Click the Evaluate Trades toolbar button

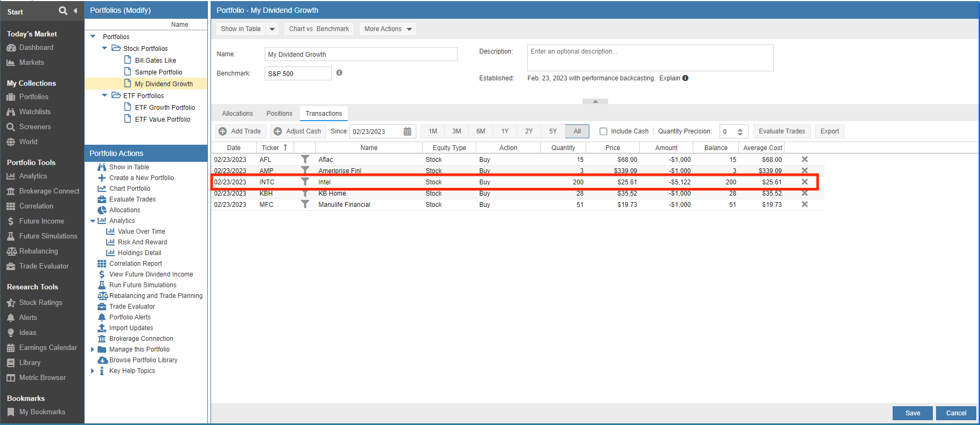coord(782,131)
